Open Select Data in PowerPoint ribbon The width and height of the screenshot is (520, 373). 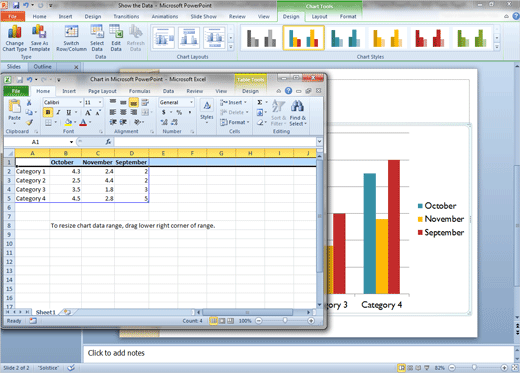[97, 38]
